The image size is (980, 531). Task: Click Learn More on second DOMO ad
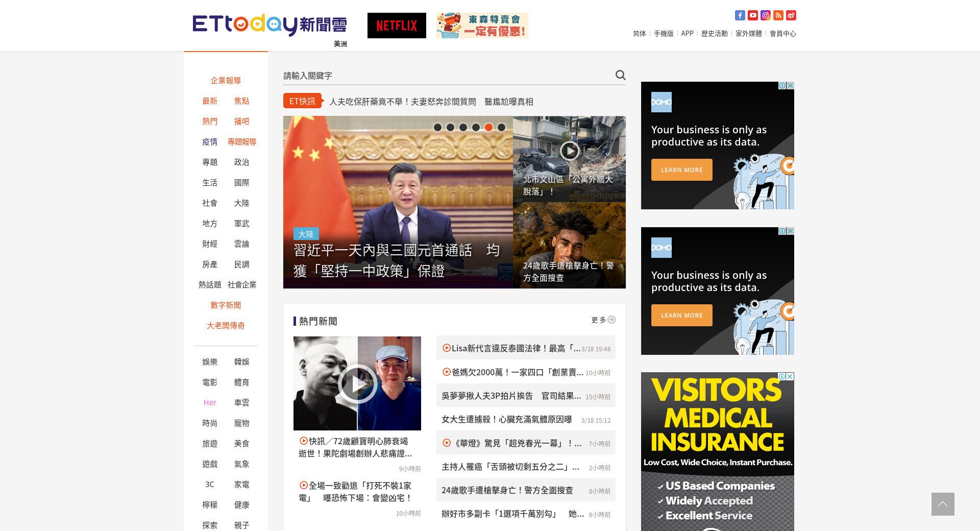click(x=681, y=316)
